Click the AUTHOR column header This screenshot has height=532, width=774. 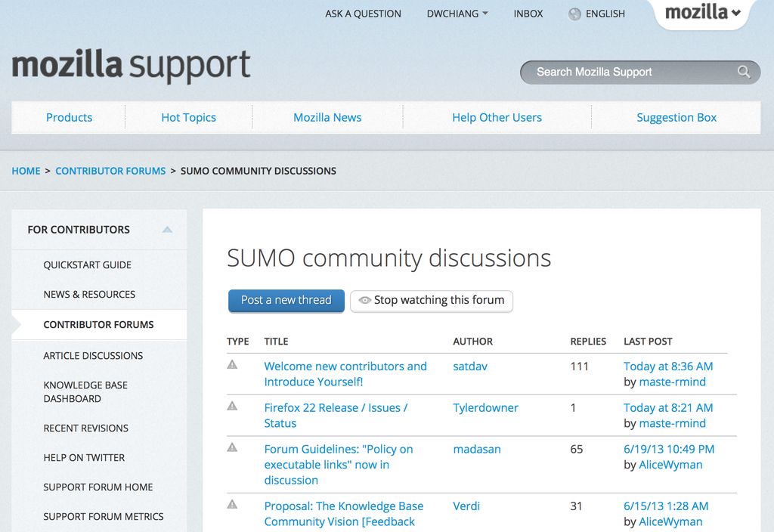(x=473, y=342)
